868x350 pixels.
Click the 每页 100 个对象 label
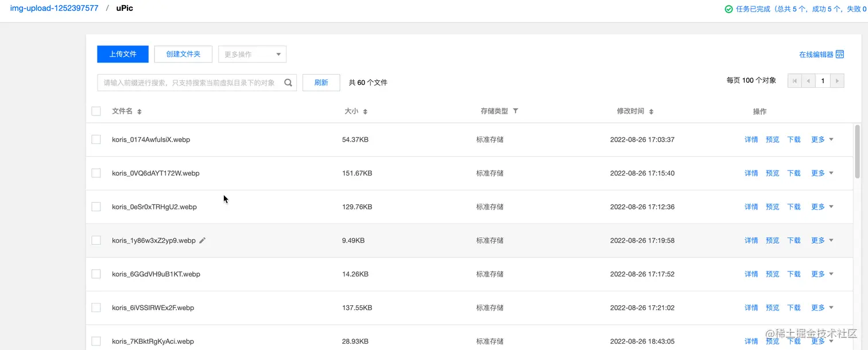(x=751, y=81)
